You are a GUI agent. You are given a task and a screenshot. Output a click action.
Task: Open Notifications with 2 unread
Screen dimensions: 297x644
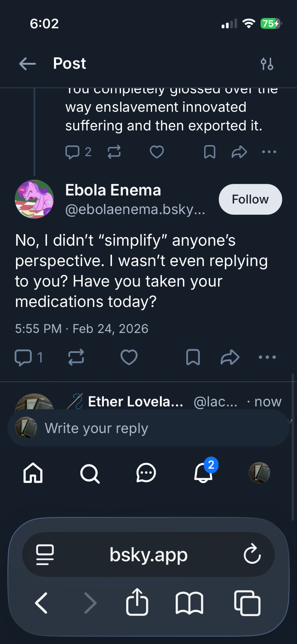pyautogui.click(x=203, y=473)
